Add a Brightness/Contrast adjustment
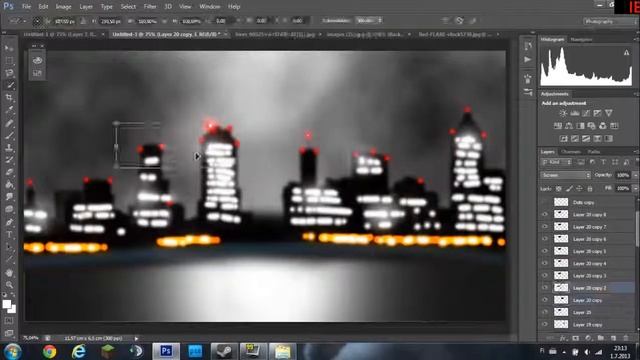This screenshot has height=360, width=640. (563, 113)
